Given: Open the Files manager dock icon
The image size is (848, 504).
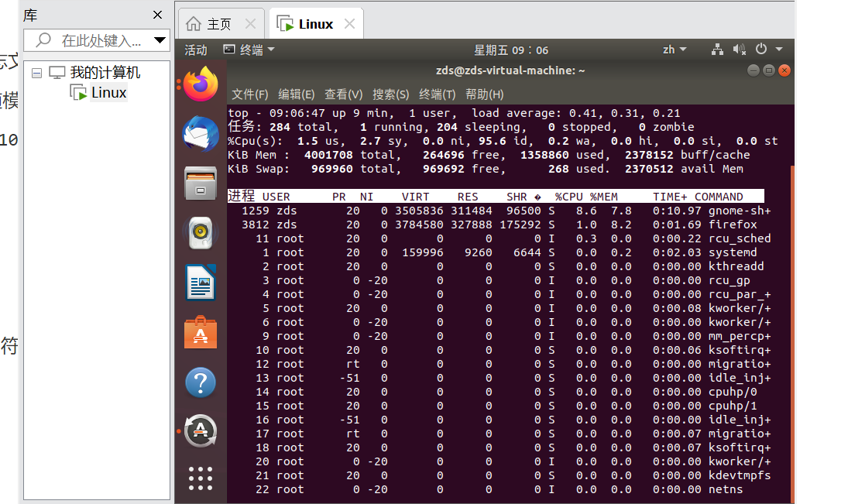Looking at the screenshot, I should click(201, 183).
